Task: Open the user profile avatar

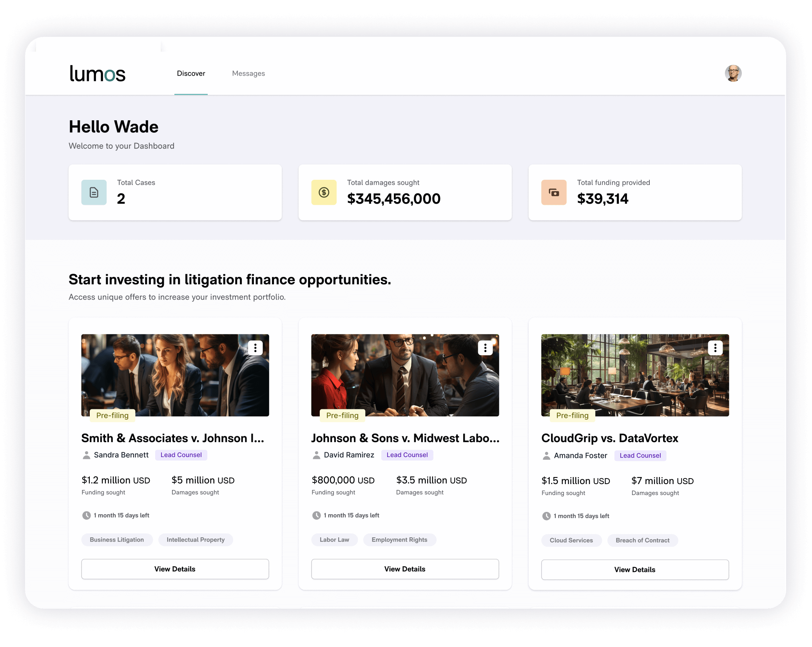Action: [x=733, y=73]
